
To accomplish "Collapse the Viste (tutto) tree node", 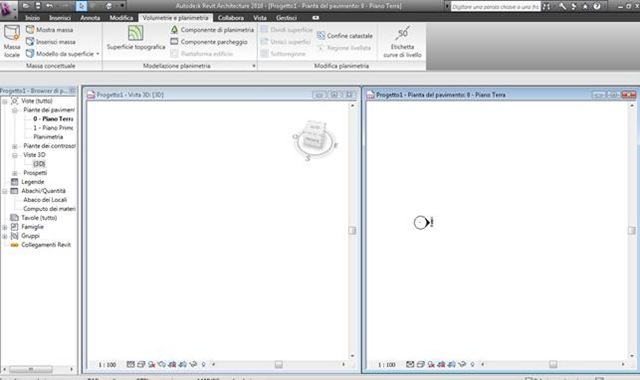I will pos(5,101).
